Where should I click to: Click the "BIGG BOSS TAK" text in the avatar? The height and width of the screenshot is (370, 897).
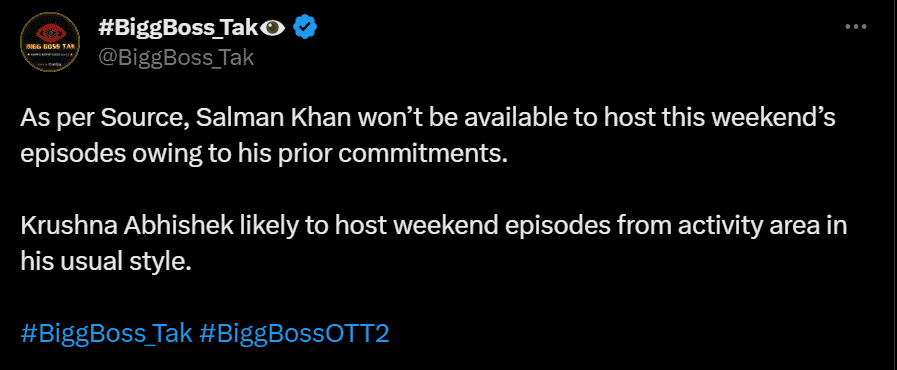tap(50, 46)
